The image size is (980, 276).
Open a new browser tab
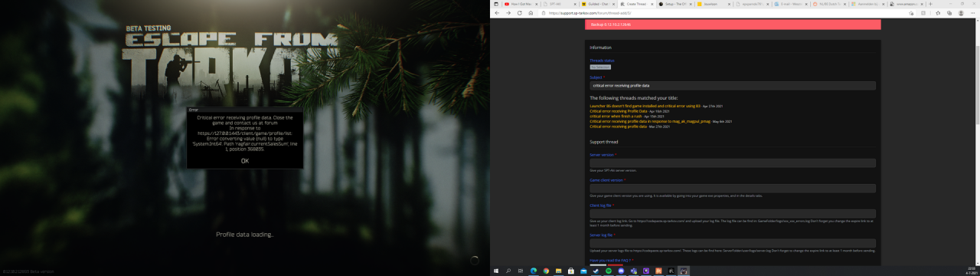tap(930, 4)
